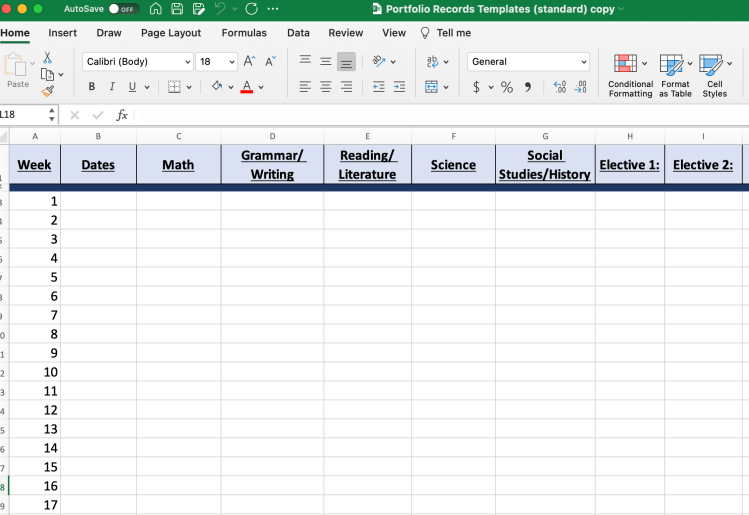Click the Increase Indent icon

pyautogui.click(x=399, y=87)
